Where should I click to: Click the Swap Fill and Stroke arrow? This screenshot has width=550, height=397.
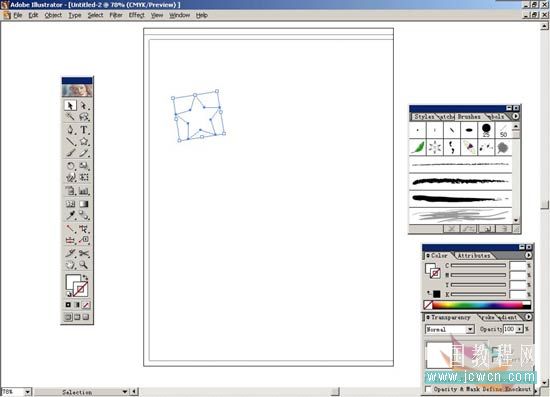click(x=86, y=277)
